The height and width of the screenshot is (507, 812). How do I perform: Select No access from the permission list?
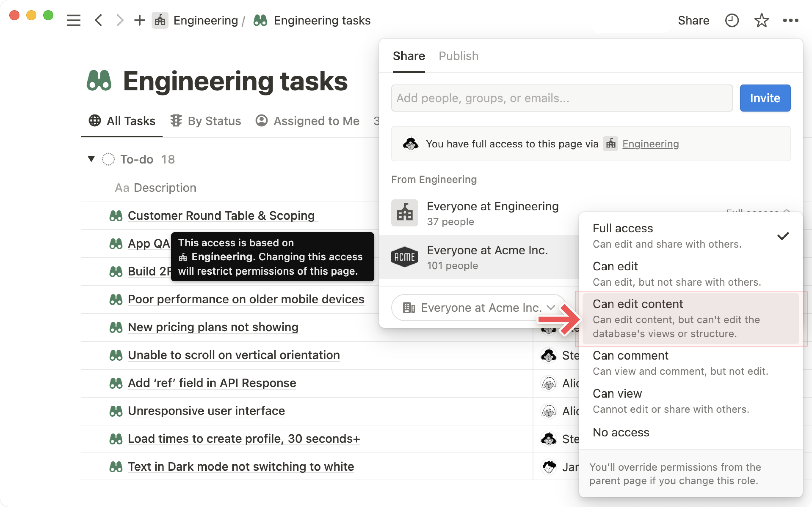point(621,432)
